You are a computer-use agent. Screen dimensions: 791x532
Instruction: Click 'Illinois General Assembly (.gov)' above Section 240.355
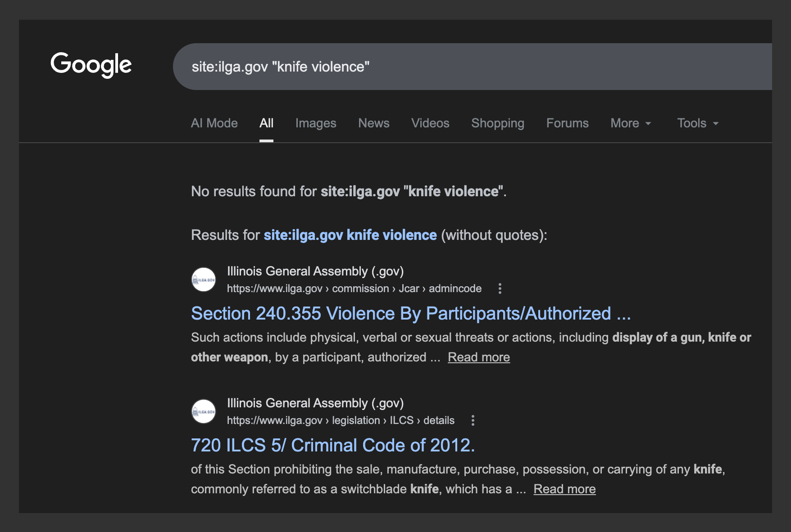[315, 271]
